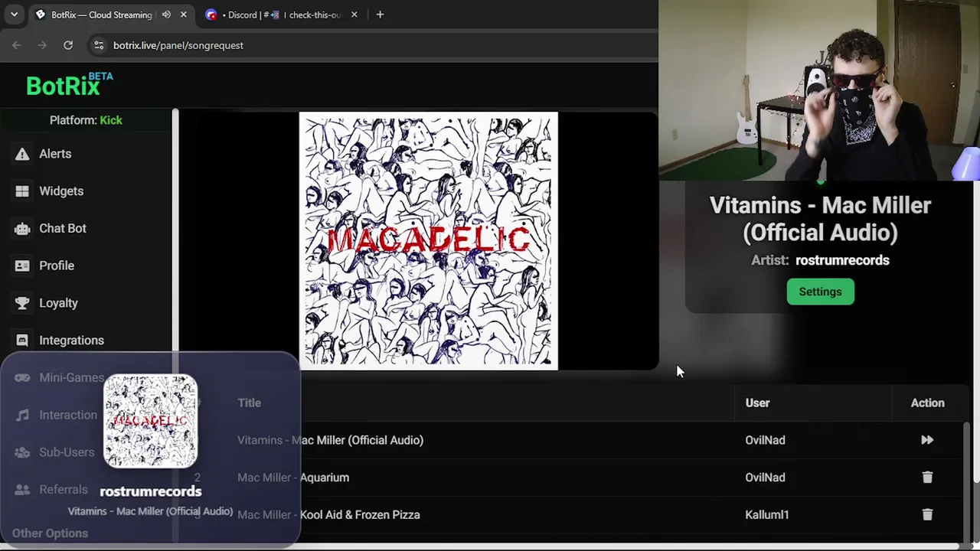980x551 pixels.
Task: Remove Kool Aid & Frozen Pizza request
Action: click(x=927, y=515)
